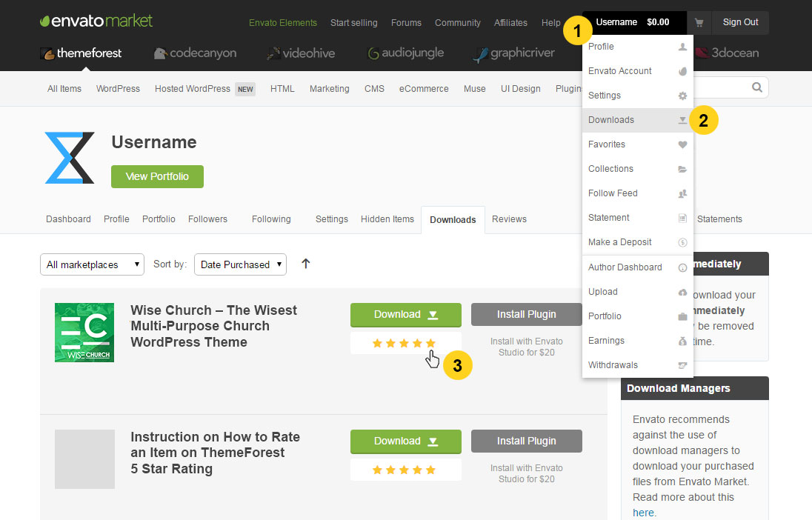This screenshot has height=520, width=812.
Task: Switch to the Dashboard tab
Action: (68, 219)
